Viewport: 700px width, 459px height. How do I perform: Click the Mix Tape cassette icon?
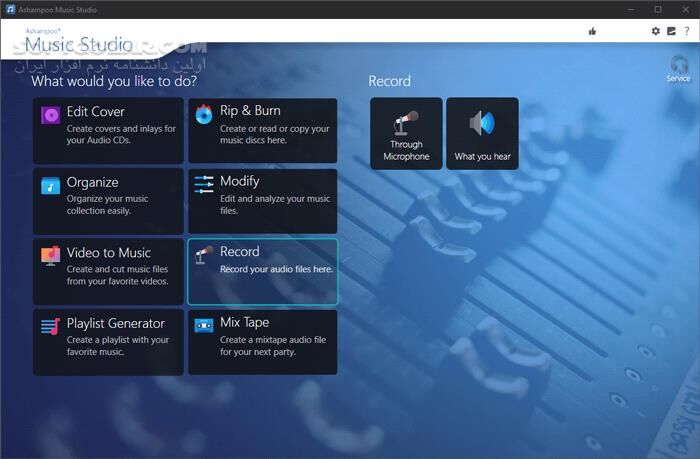pyautogui.click(x=204, y=326)
